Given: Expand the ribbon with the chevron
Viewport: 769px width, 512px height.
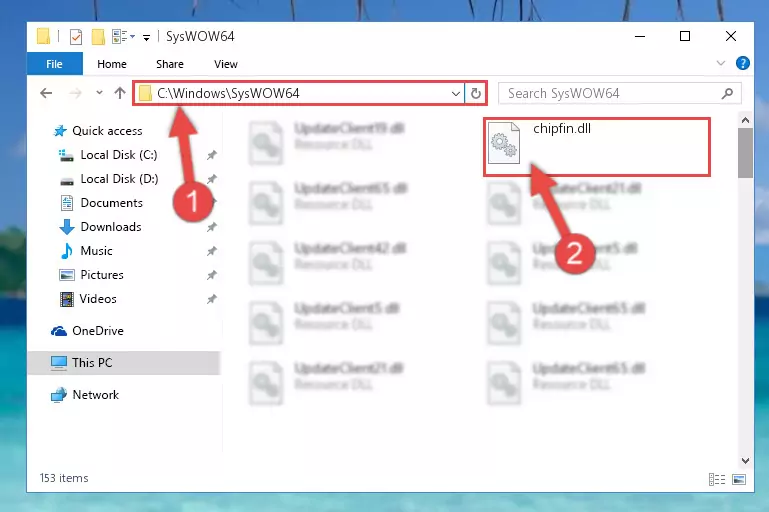Looking at the screenshot, I should pos(720,63).
